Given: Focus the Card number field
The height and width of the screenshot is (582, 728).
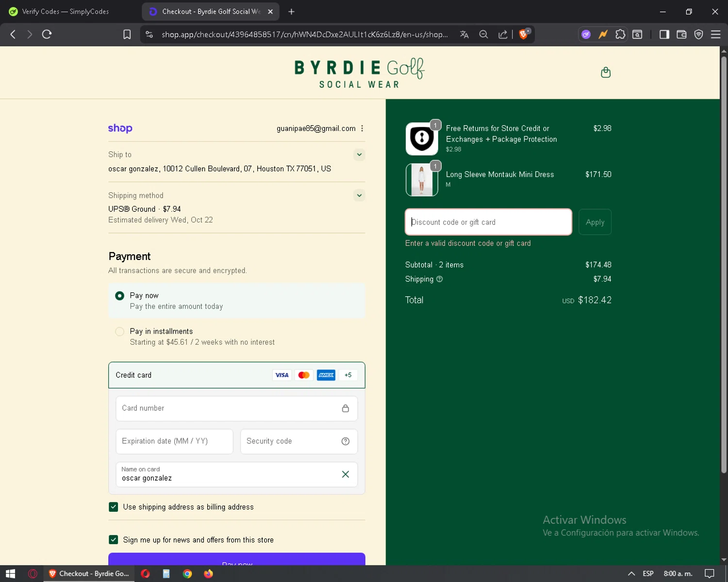Looking at the screenshot, I should 237,408.
